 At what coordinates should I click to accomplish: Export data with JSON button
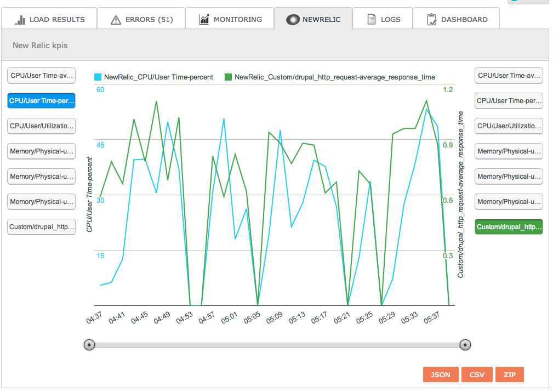coord(441,374)
